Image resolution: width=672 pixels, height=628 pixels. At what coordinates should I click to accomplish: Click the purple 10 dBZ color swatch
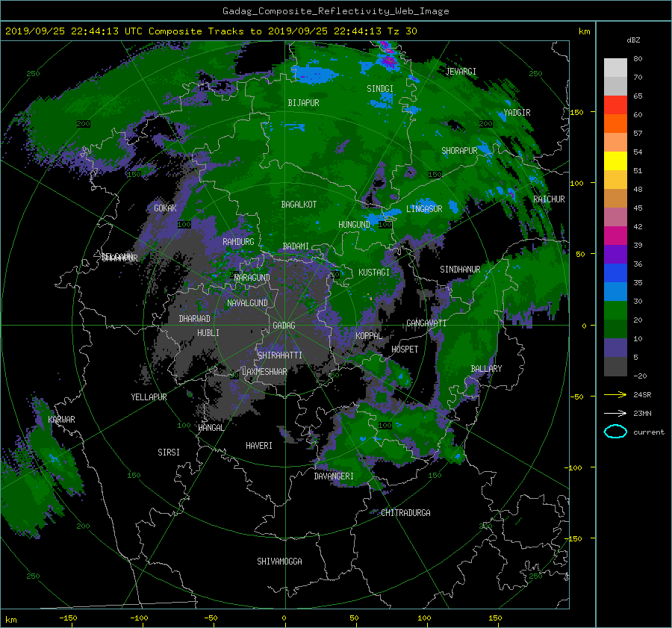coord(615,347)
